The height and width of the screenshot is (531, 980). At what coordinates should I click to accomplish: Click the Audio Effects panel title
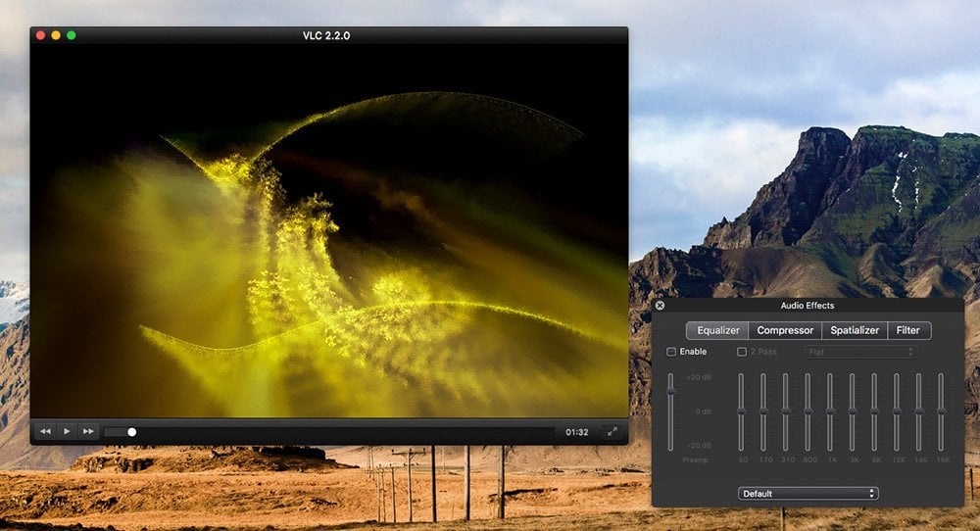[807, 306]
